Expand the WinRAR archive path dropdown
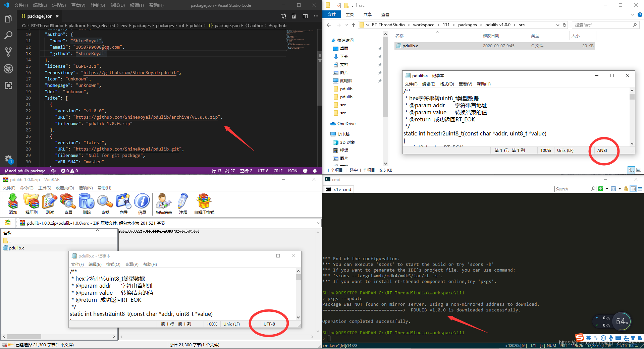This screenshot has height=349, width=644. pos(318,223)
